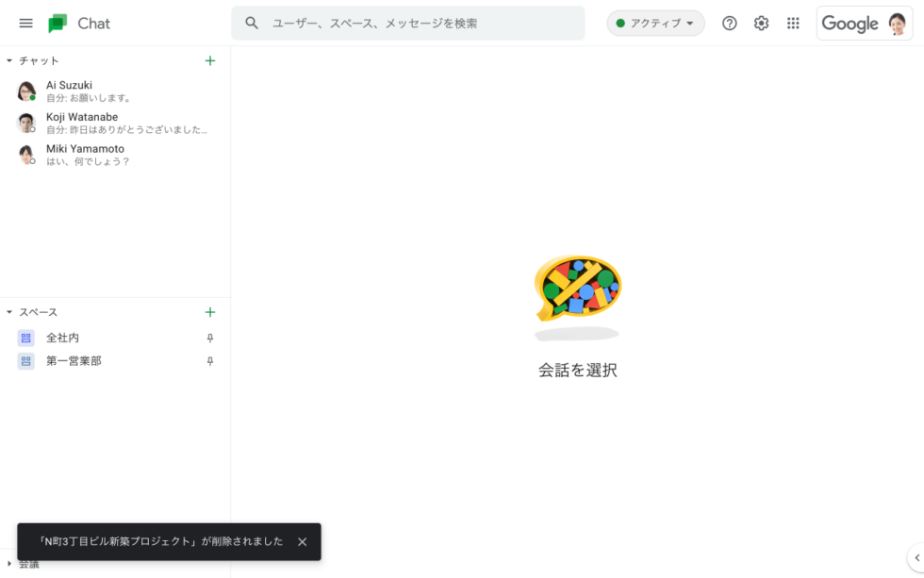Image resolution: width=924 pixels, height=578 pixels.
Task: Click the plus icon to start a new chat
Action: click(210, 60)
